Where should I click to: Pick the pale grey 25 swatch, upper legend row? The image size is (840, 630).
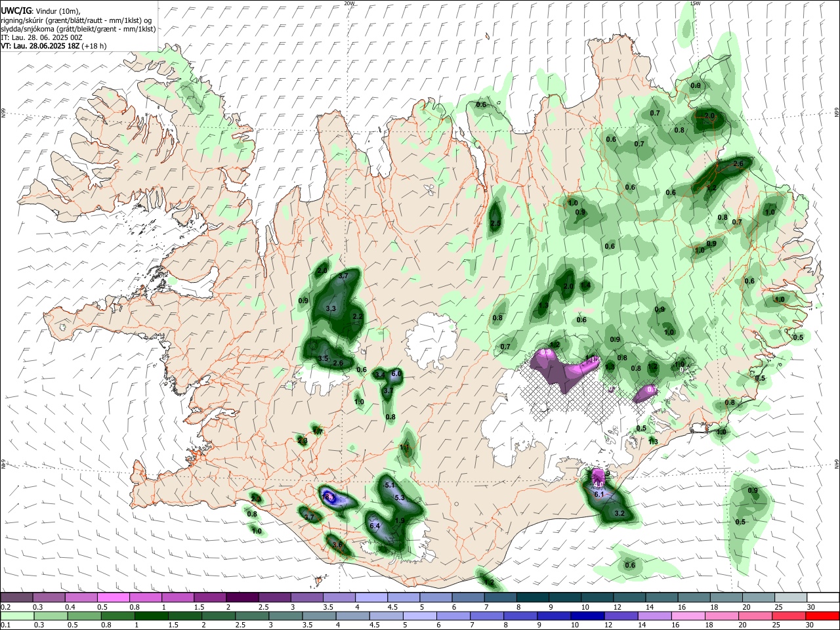[790, 598]
